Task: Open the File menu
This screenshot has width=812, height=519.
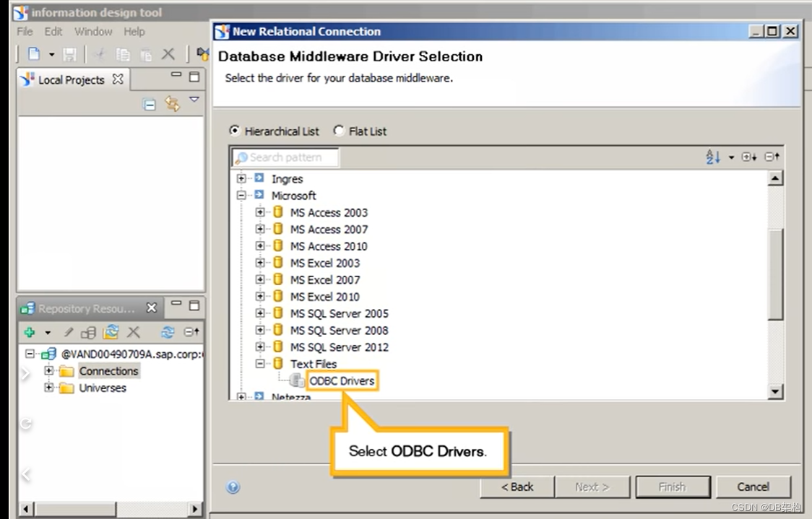Action: [25, 32]
